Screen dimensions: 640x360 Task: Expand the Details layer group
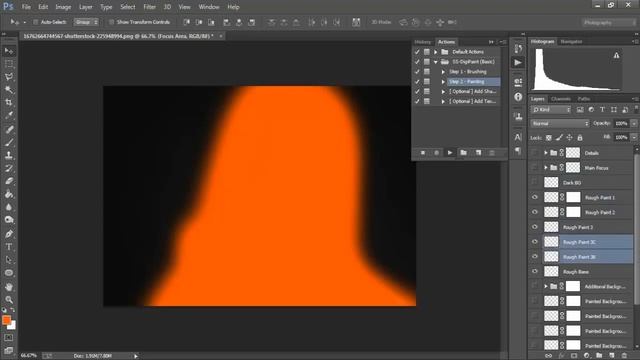546,153
